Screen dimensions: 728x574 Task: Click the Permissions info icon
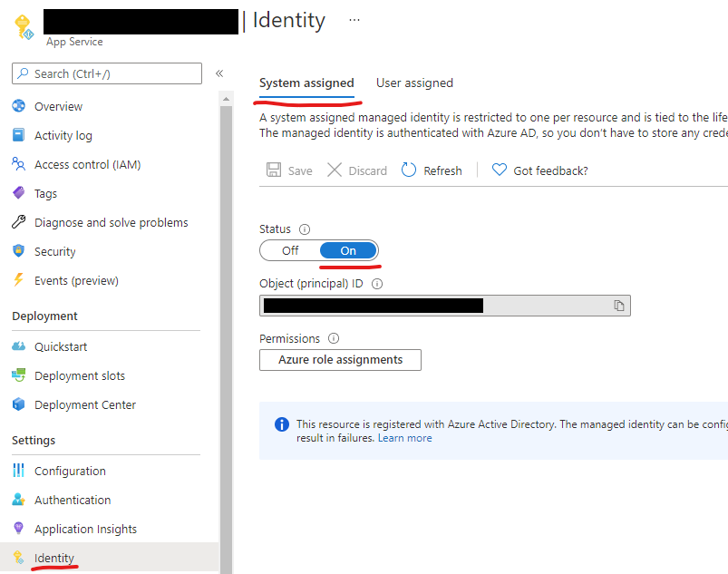coord(334,338)
